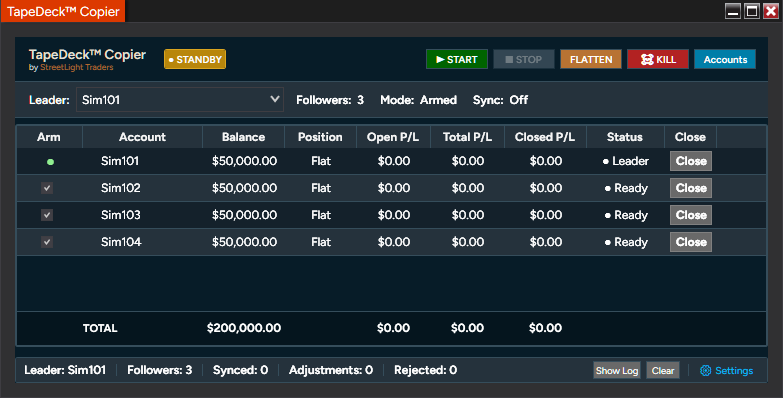Close the Sim102 position
Image resolution: width=783 pixels, height=398 pixels.
coord(691,188)
